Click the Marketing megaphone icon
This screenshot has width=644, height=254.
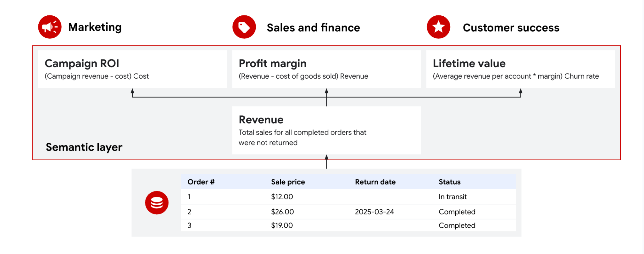coord(50,27)
